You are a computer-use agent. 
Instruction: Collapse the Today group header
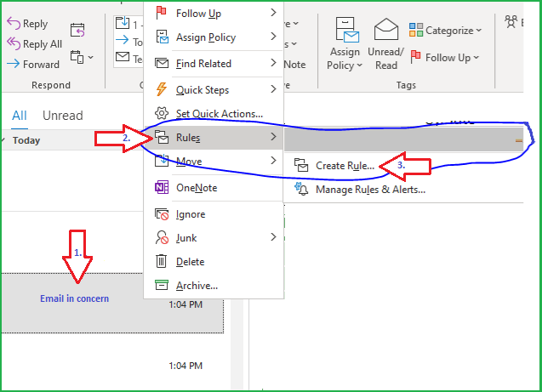pyautogui.click(x=3, y=140)
